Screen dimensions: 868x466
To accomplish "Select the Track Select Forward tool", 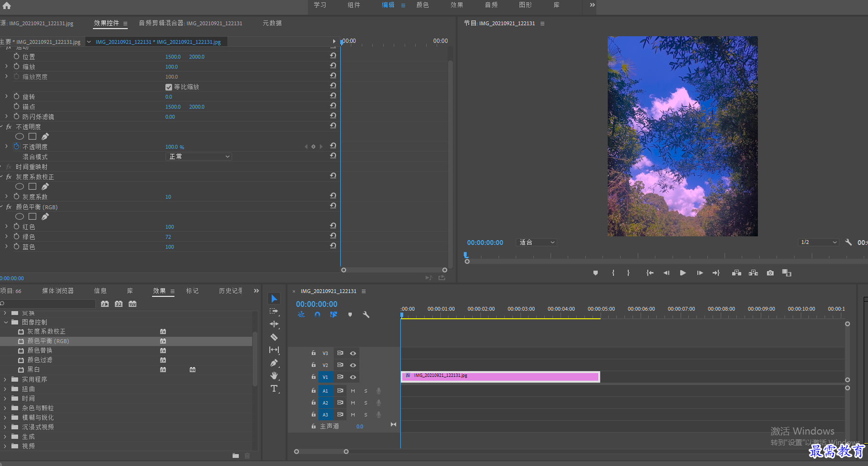I will pos(274,311).
